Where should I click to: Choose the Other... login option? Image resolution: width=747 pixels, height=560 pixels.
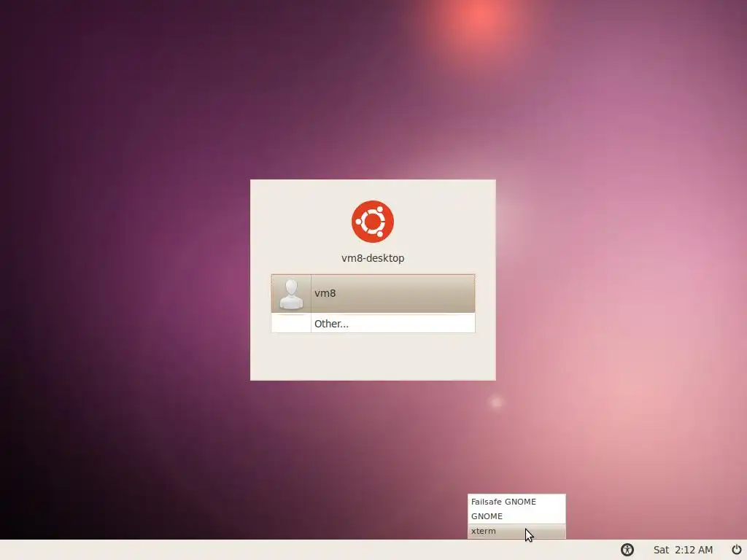(373, 323)
